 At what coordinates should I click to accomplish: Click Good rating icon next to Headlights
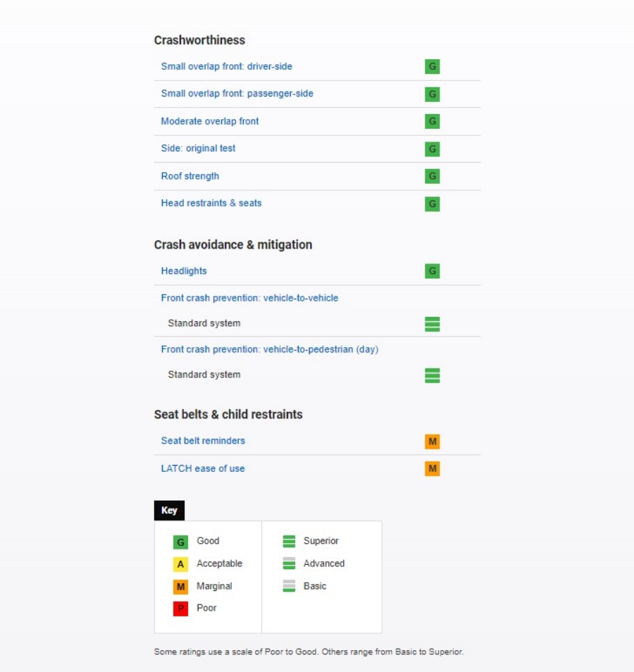(x=432, y=271)
